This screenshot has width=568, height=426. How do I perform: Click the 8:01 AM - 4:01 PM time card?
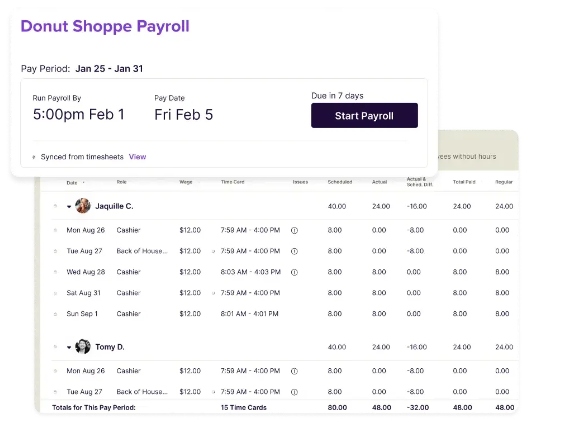[x=250, y=314]
